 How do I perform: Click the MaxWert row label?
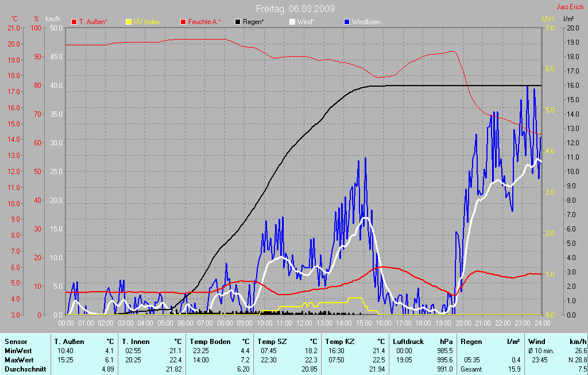18,359
